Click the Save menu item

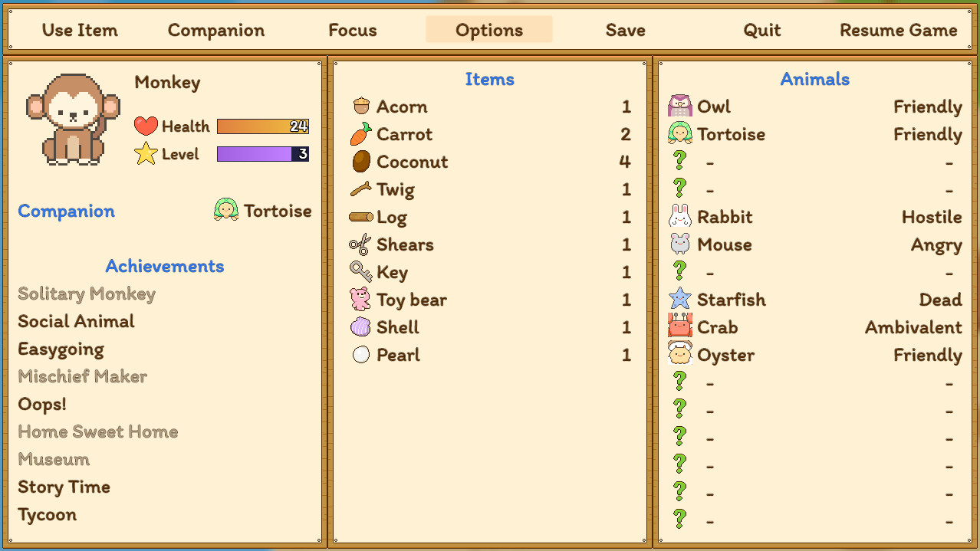(625, 30)
